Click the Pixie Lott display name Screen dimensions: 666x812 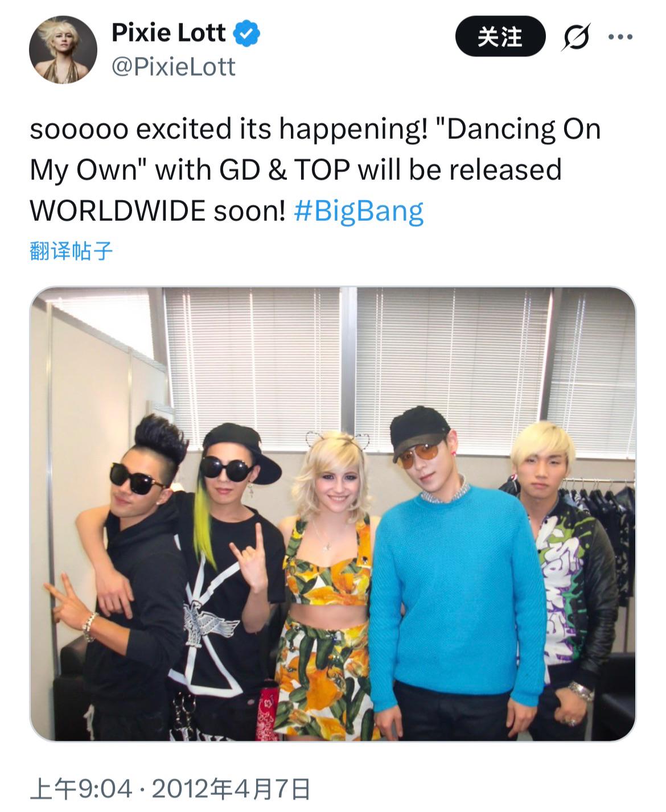point(168,32)
